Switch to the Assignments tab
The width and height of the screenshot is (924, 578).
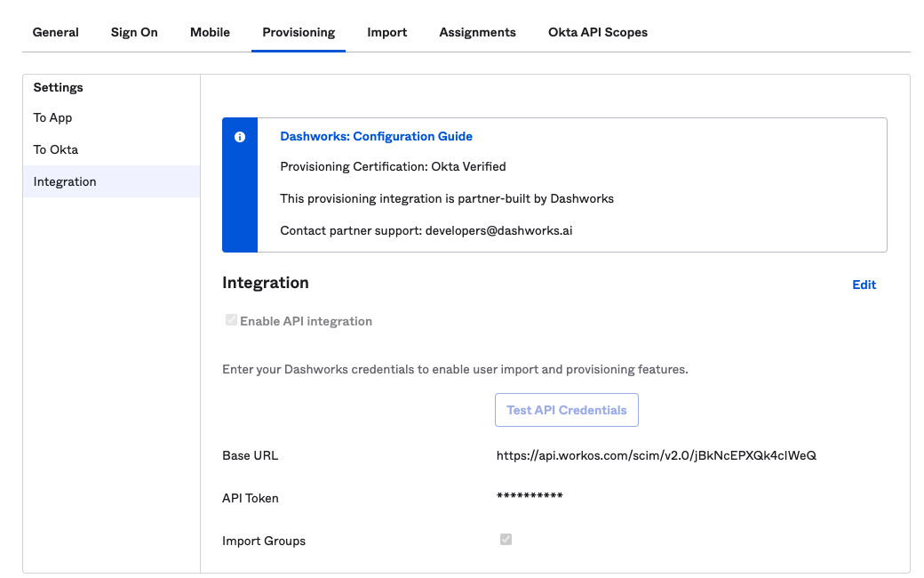[x=477, y=32]
